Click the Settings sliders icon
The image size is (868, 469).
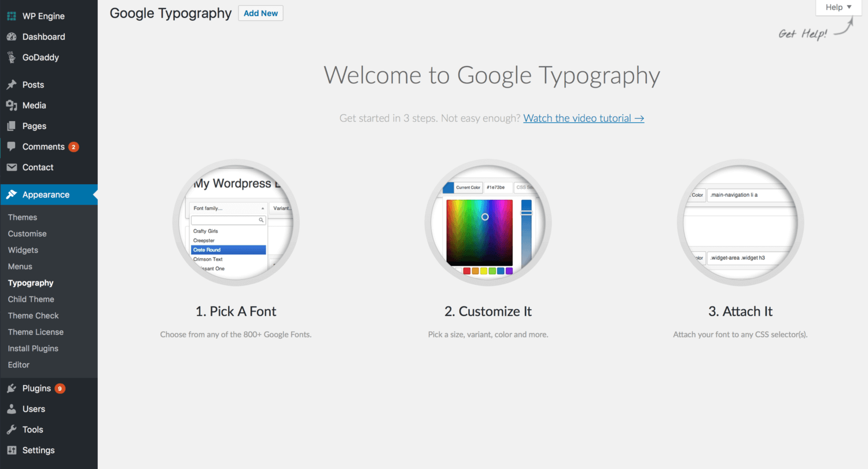pyautogui.click(x=12, y=450)
